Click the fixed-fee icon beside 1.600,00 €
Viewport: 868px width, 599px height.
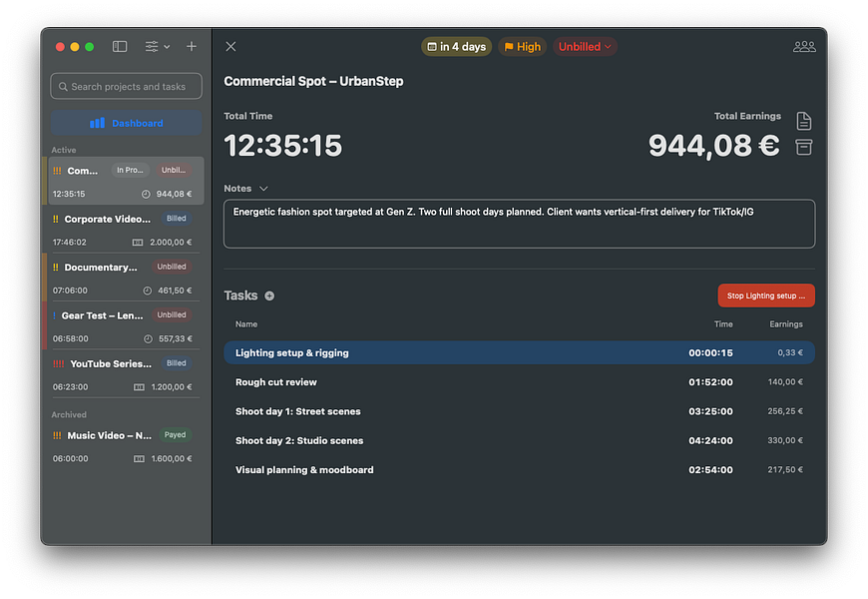(x=139, y=459)
